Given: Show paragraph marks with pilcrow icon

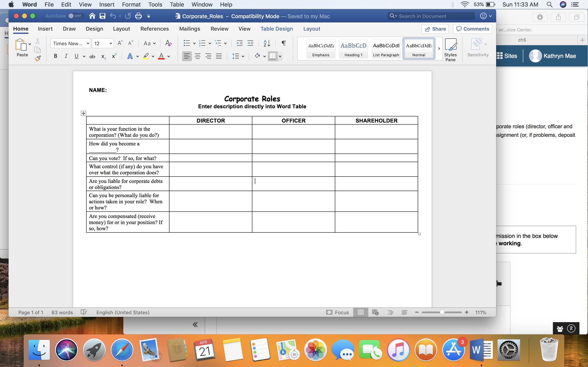Looking at the screenshot, I should 283,43.
